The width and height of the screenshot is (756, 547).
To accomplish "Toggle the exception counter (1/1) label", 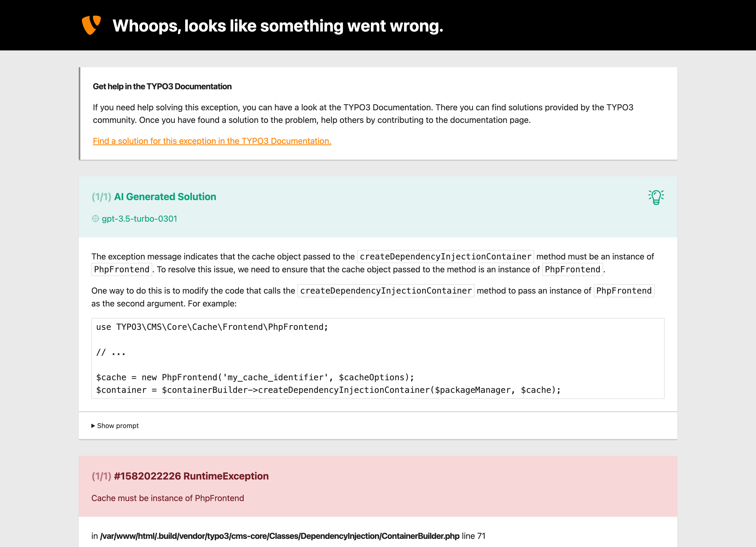I will coord(102,476).
